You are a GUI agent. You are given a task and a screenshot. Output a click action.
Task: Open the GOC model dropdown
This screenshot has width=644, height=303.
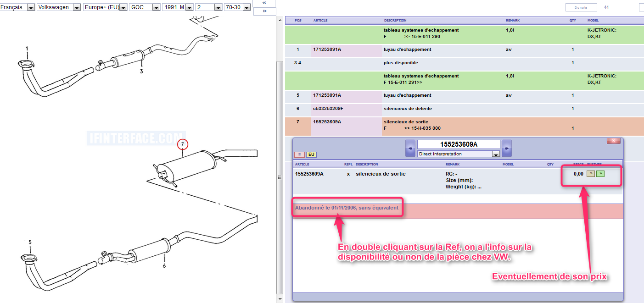click(x=156, y=7)
